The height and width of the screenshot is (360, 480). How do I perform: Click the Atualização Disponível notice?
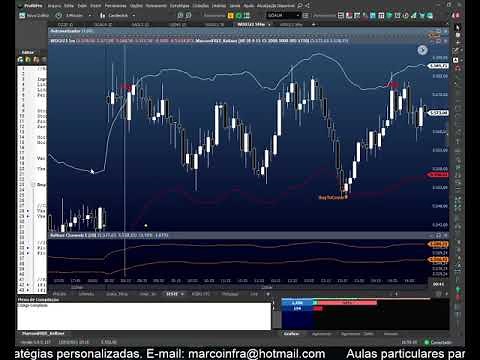275,6
